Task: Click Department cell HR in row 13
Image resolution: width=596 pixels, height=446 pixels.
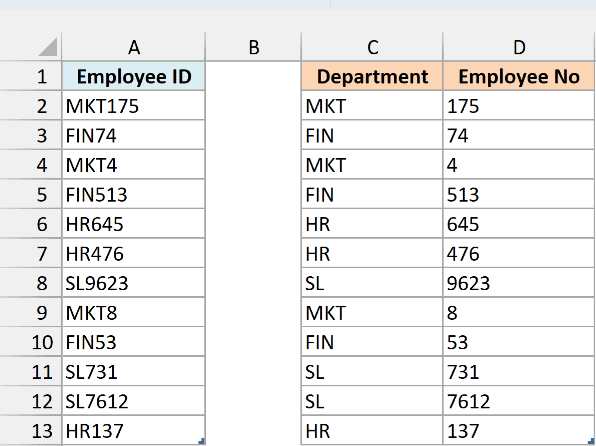Action: coord(372,430)
